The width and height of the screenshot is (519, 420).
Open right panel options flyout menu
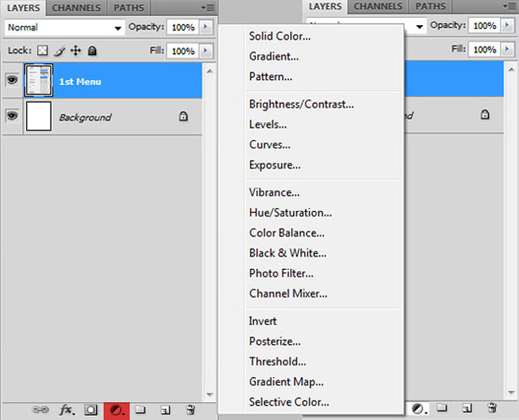(x=510, y=6)
